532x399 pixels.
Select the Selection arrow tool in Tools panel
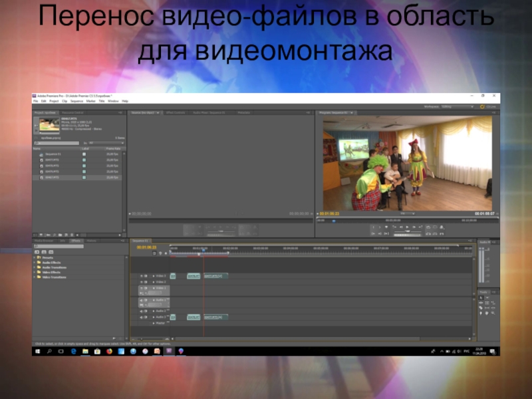point(481,299)
